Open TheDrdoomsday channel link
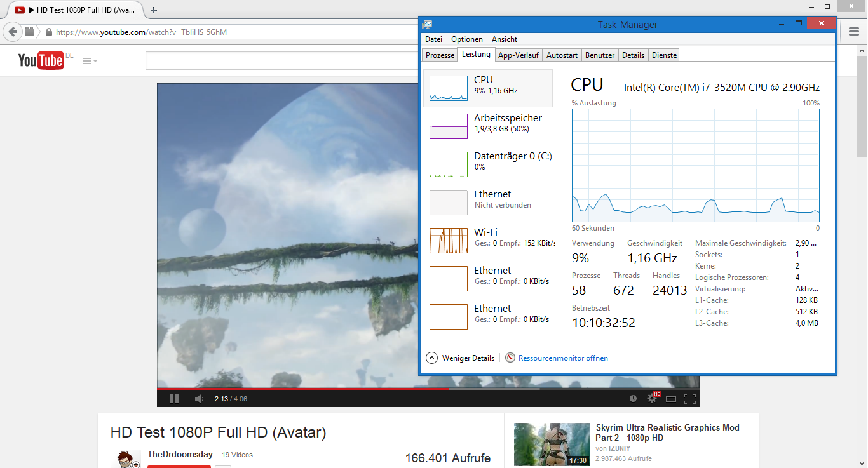 [180, 454]
